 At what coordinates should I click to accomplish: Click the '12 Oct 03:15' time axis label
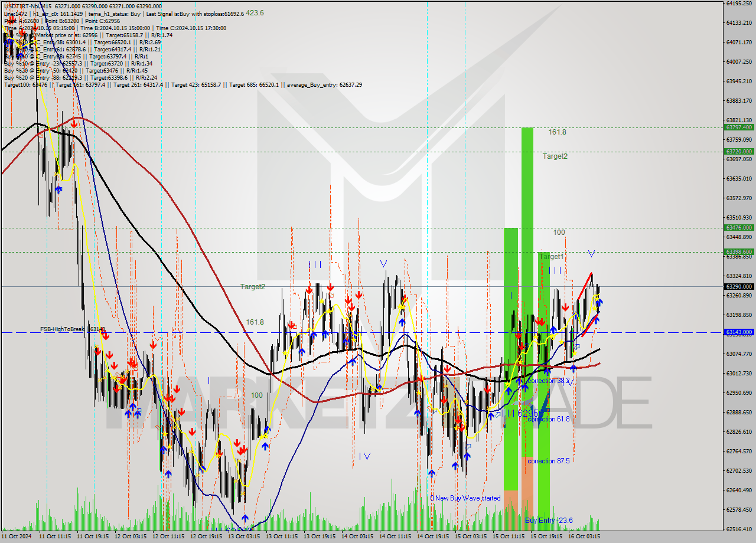[x=130, y=537]
